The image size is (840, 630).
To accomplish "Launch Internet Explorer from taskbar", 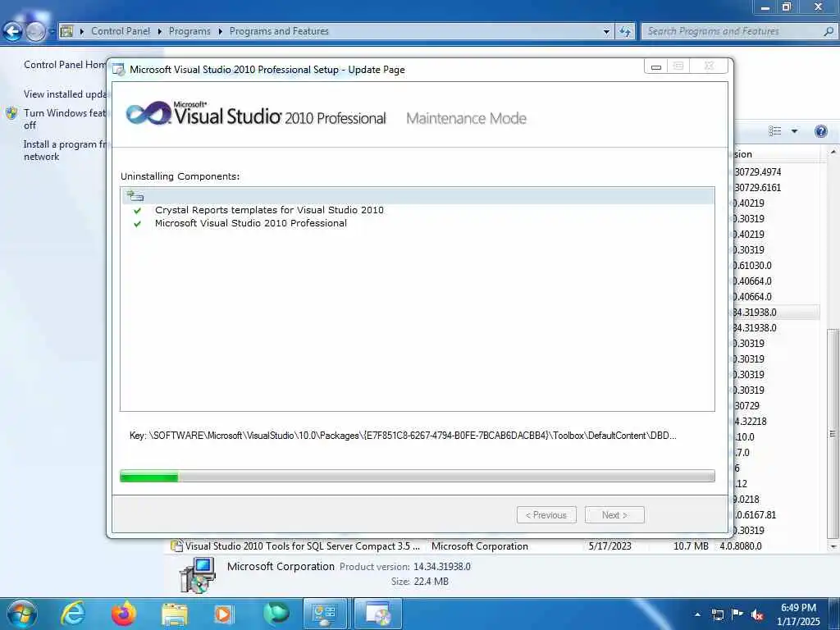I will [x=73, y=614].
